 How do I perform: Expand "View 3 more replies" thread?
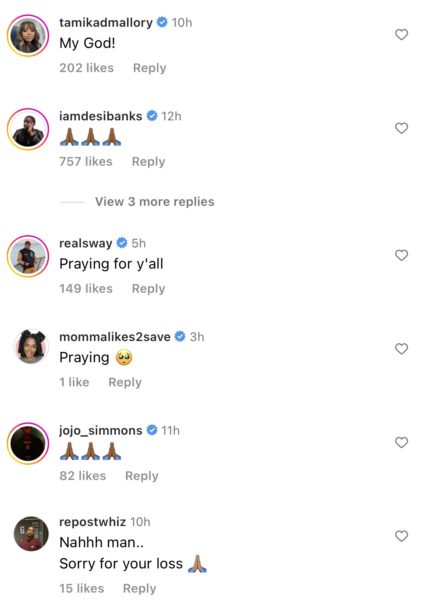(155, 202)
